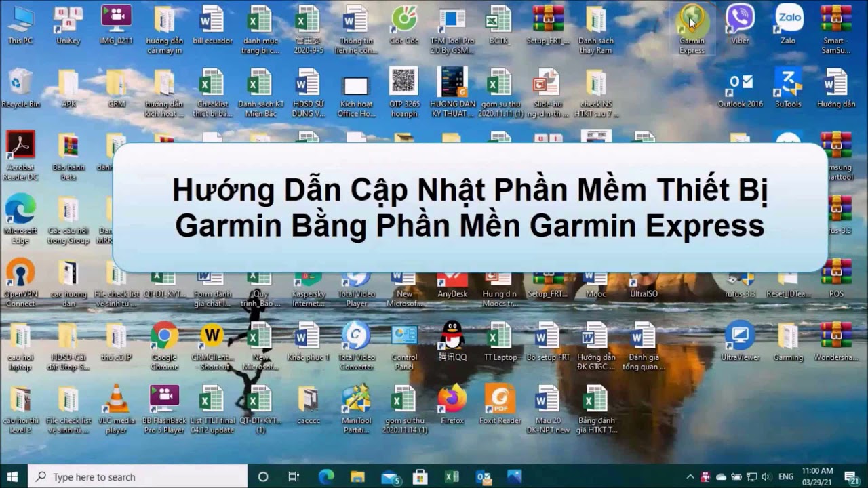The height and width of the screenshot is (488, 868).
Task: Open Total Video Converter shortcut
Action: tap(356, 346)
